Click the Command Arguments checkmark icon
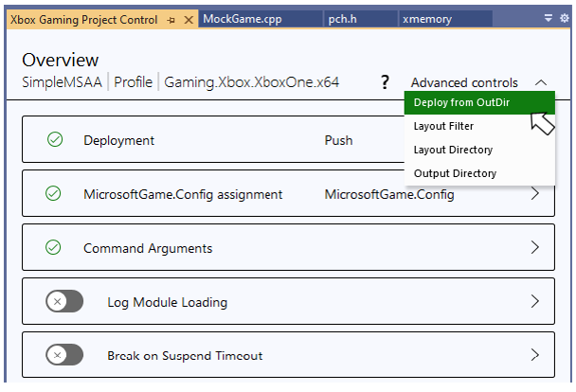This screenshot has height=392, width=576. (53, 247)
